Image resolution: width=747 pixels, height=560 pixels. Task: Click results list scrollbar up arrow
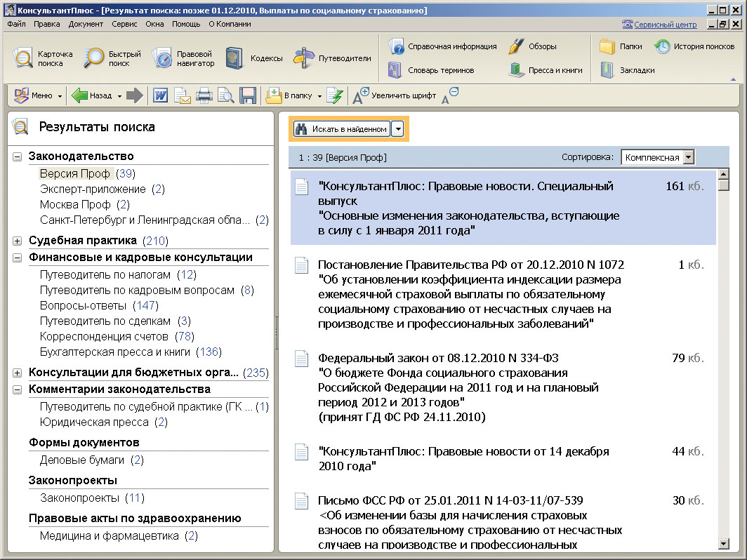click(723, 174)
